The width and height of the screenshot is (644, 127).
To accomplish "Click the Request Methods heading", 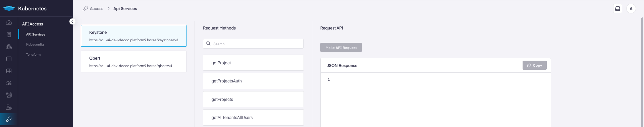I will (x=219, y=28).
